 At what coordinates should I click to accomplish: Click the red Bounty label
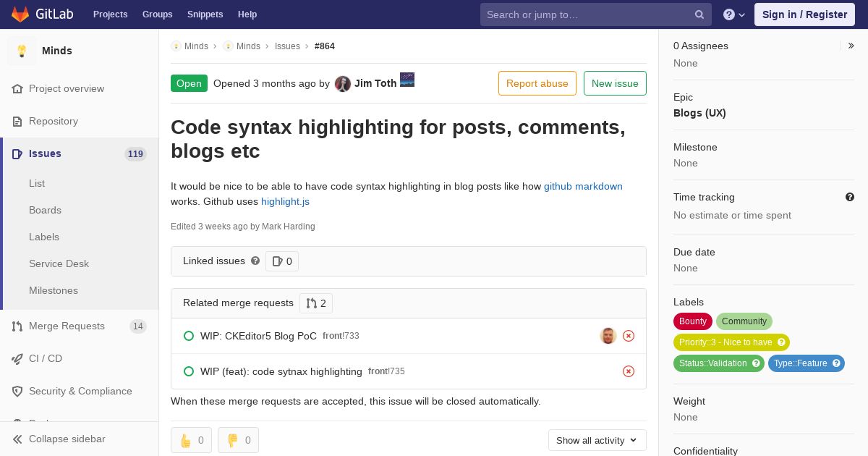692,321
